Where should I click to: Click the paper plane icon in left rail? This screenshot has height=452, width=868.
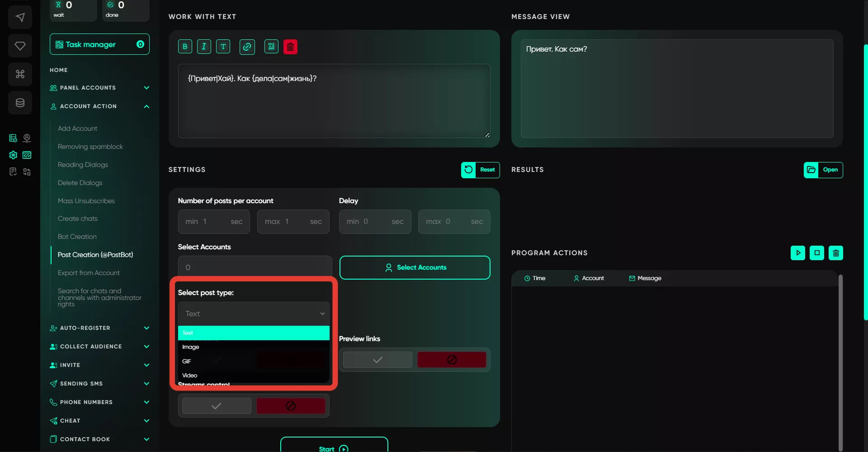click(20, 18)
